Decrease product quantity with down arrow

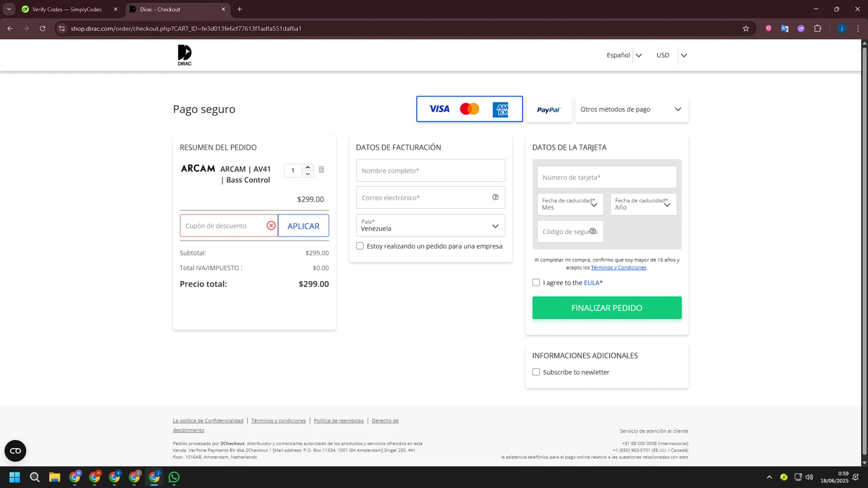pyautogui.click(x=308, y=173)
